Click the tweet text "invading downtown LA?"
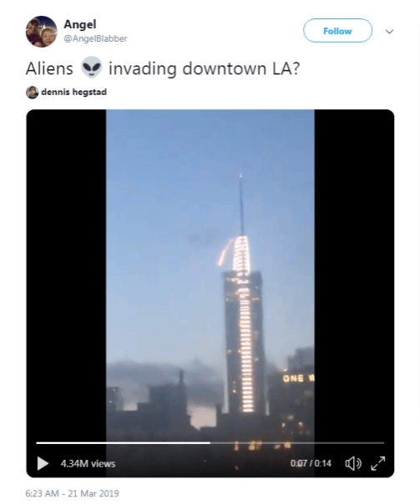 (x=204, y=68)
